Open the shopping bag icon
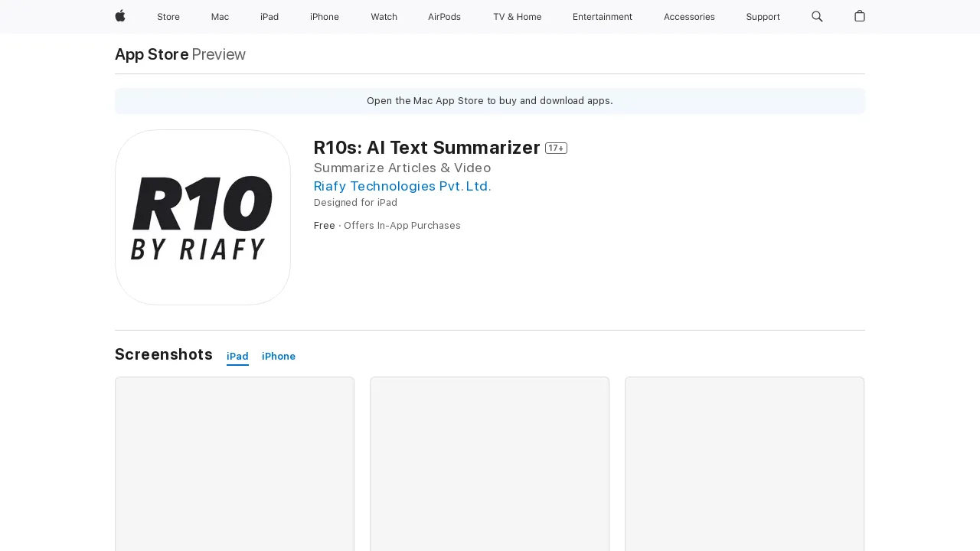980x551 pixels. [860, 16]
